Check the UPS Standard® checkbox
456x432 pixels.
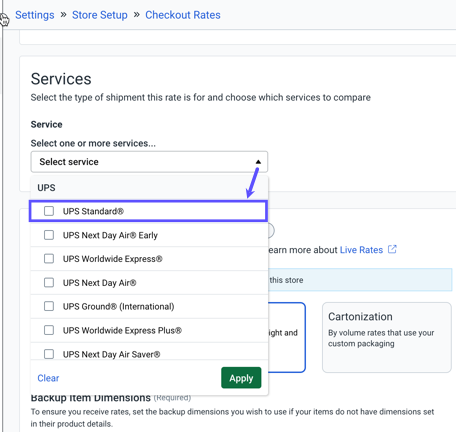click(x=49, y=211)
